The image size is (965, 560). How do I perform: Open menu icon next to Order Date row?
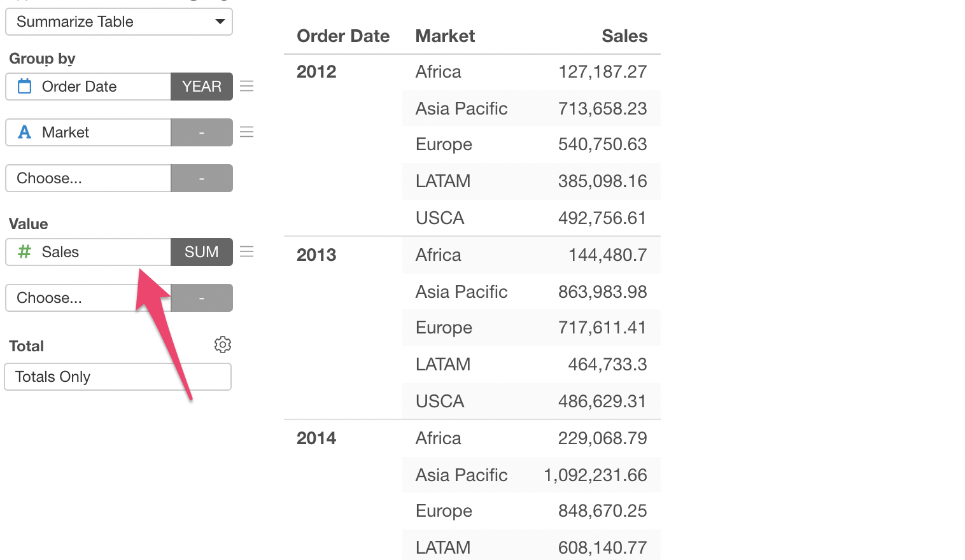[247, 87]
